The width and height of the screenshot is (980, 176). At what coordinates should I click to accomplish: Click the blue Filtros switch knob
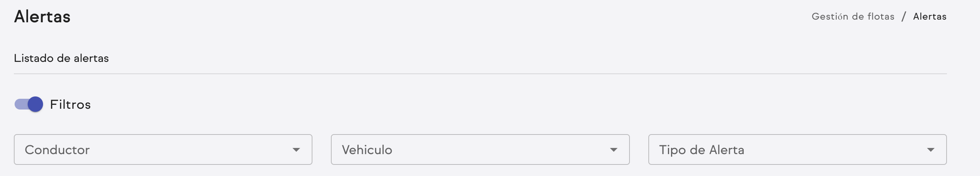pyautogui.click(x=35, y=104)
